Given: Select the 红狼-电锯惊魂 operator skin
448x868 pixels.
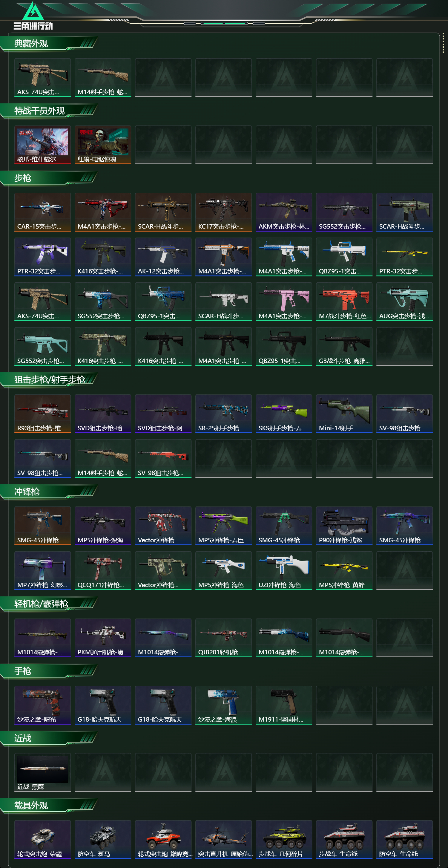Looking at the screenshot, I should click(x=103, y=145).
